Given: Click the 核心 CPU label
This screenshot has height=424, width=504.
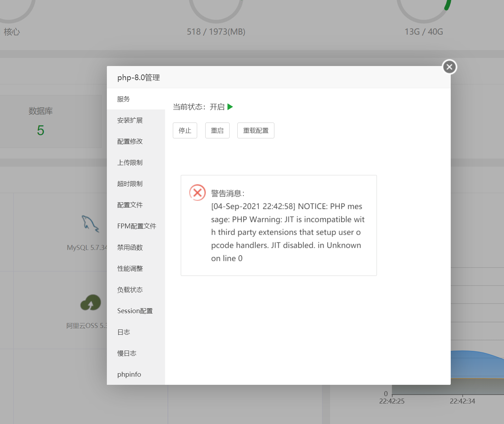Looking at the screenshot, I should coord(12,32).
